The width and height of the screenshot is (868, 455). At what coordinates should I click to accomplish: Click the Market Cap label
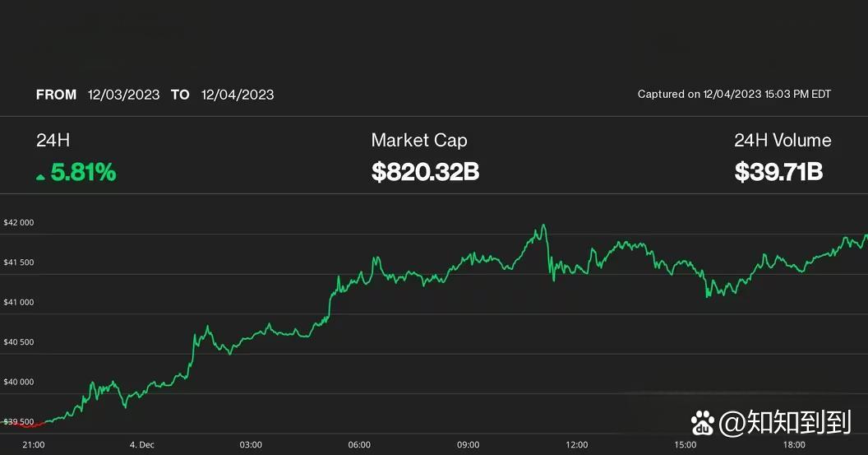coord(419,141)
